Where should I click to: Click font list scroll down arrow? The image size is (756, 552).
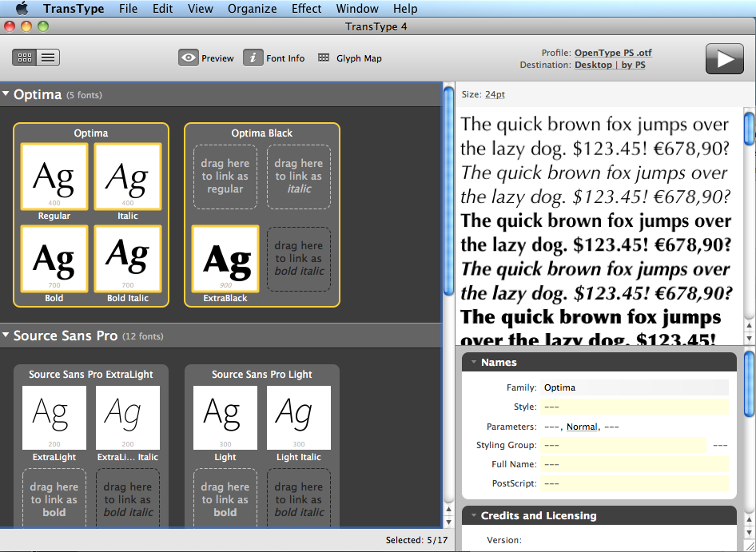point(448,521)
